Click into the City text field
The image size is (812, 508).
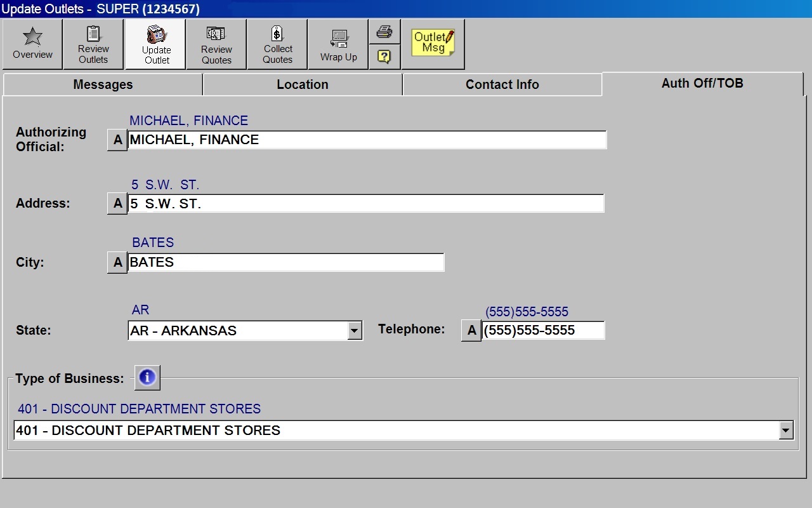click(x=285, y=262)
